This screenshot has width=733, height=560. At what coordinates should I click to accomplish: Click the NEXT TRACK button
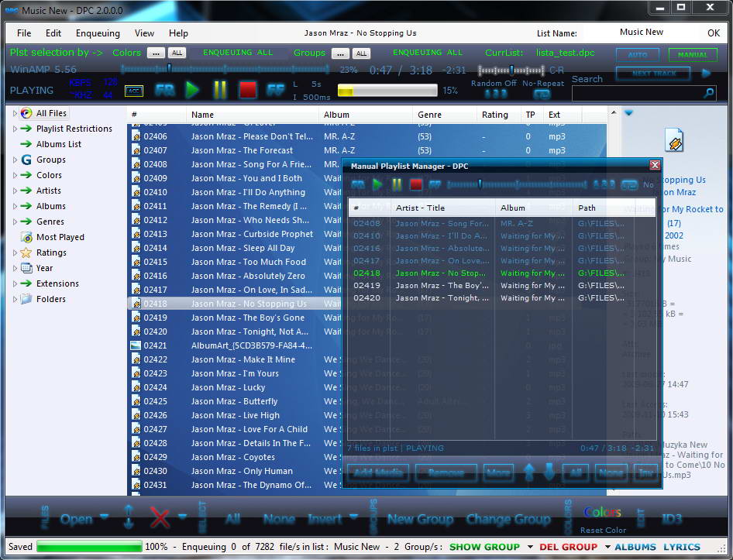pyautogui.click(x=653, y=74)
